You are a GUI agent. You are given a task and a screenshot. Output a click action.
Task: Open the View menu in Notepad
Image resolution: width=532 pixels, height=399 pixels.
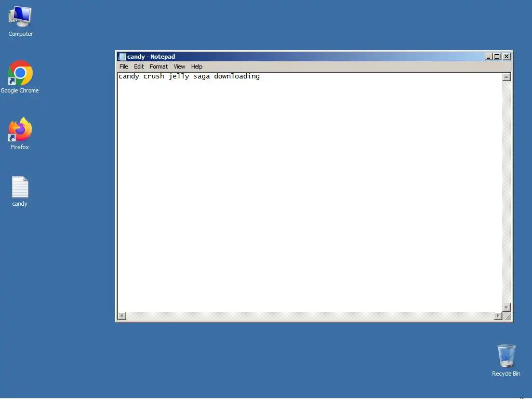click(179, 66)
